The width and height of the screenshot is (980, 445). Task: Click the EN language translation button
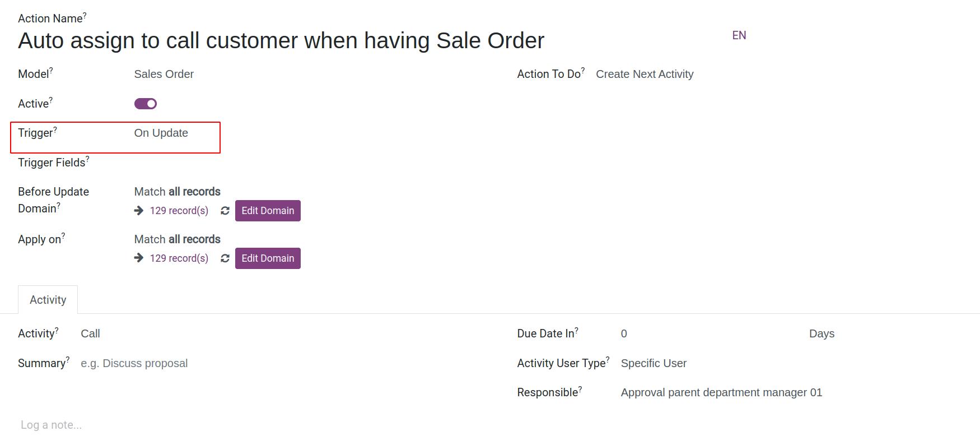point(739,35)
